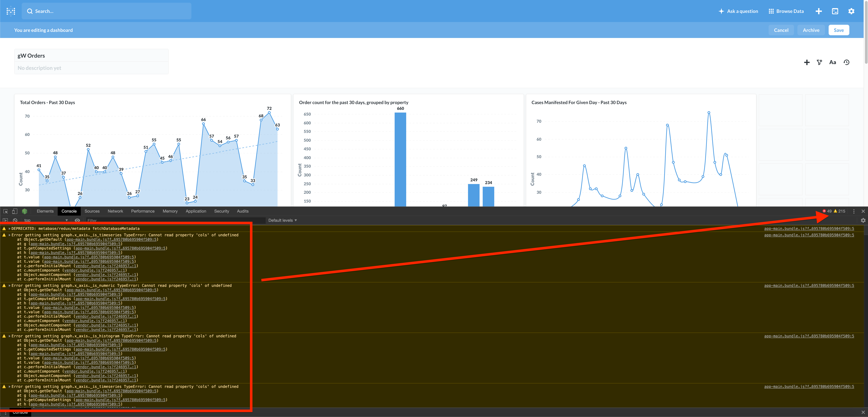This screenshot has width=868, height=417.
Task: Switch to the Network tab
Action: [115, 211]
